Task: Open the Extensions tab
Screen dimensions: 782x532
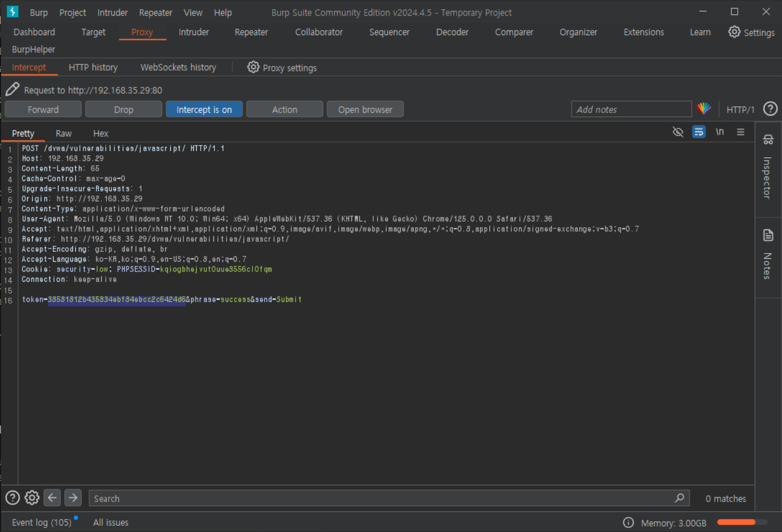Action: pos(644,32)
